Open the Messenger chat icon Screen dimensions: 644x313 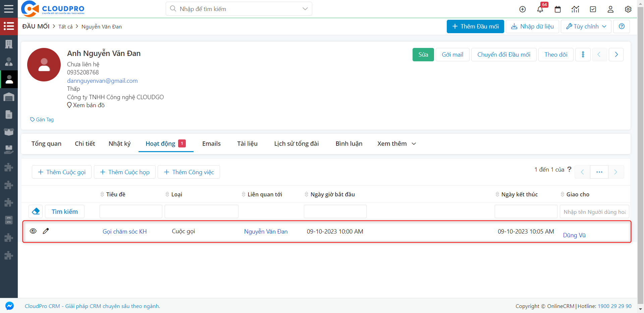click(x=9, y=306)
